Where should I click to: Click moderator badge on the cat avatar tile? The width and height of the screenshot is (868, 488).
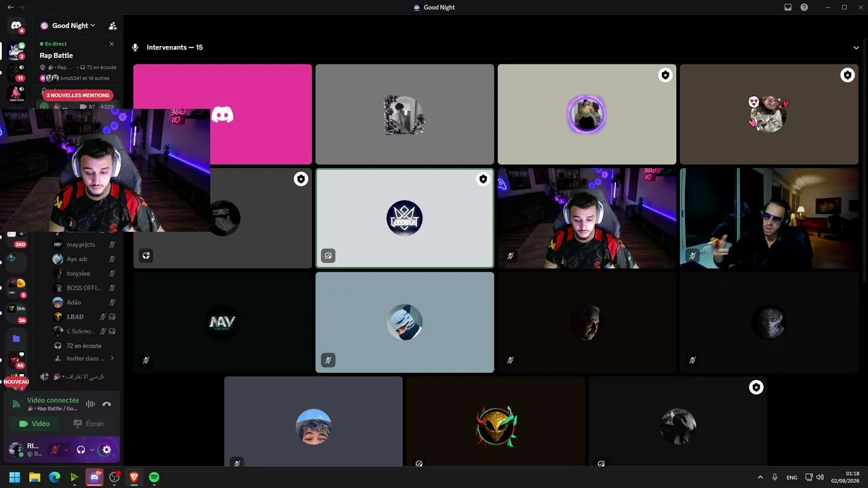pyautogui.click(x=847, y=75)
